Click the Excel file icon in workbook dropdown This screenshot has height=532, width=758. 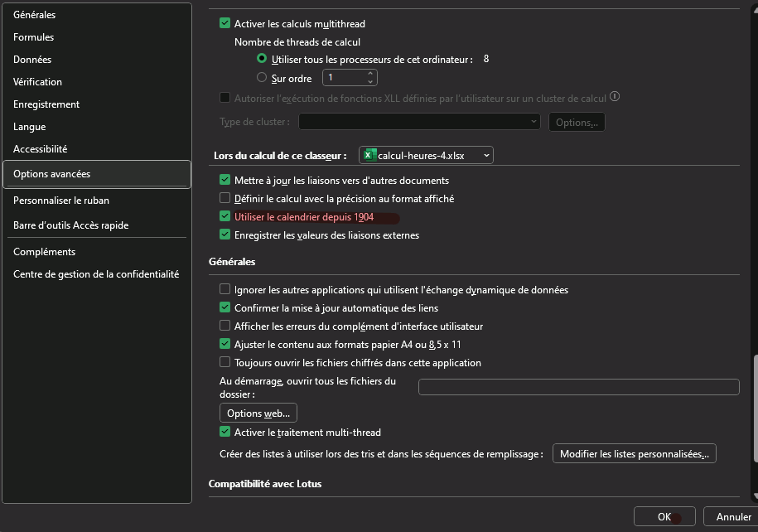[x=370, y=155]
